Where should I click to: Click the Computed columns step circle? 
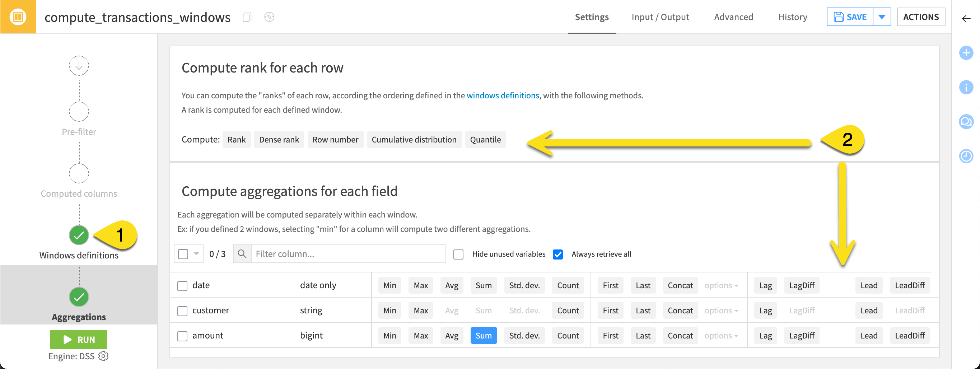[79, 173]
